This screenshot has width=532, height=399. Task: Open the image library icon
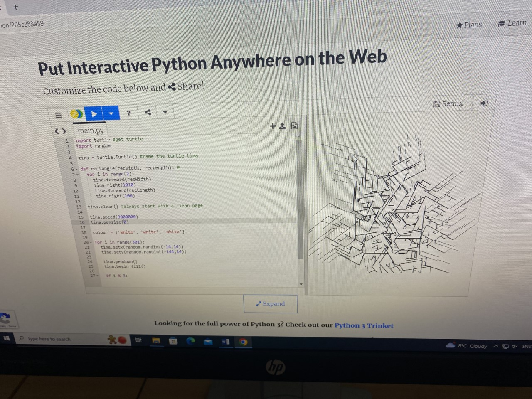click(294, 125)
